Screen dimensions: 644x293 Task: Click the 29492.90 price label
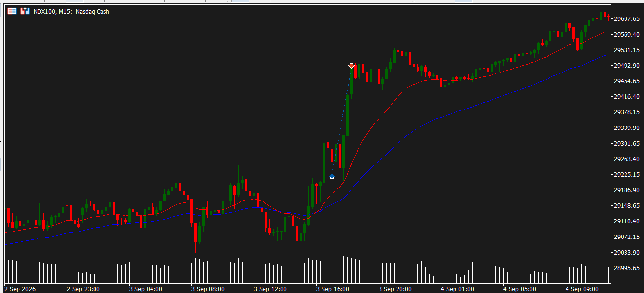click(x=627, y=66)
